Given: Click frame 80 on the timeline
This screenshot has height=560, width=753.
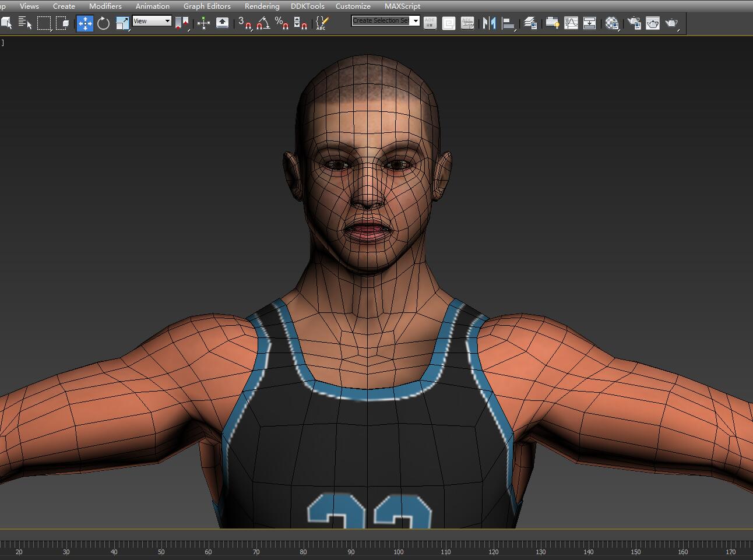Looking at the screenshot, I should click(303, 551).
